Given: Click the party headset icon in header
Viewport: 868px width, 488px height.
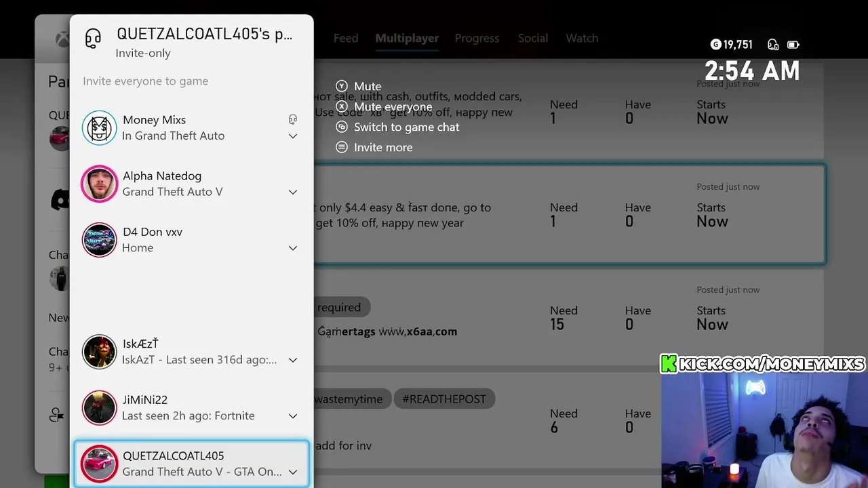Looking at the screenshot, I should [x=93, y=38].
